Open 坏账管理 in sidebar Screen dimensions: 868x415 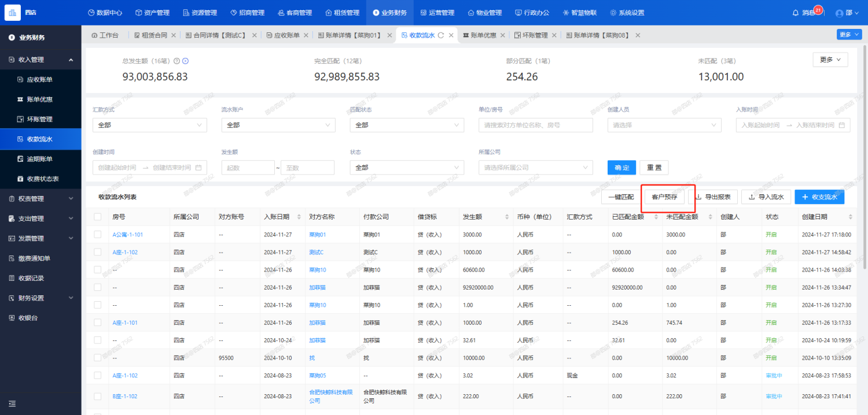point(41,119)
